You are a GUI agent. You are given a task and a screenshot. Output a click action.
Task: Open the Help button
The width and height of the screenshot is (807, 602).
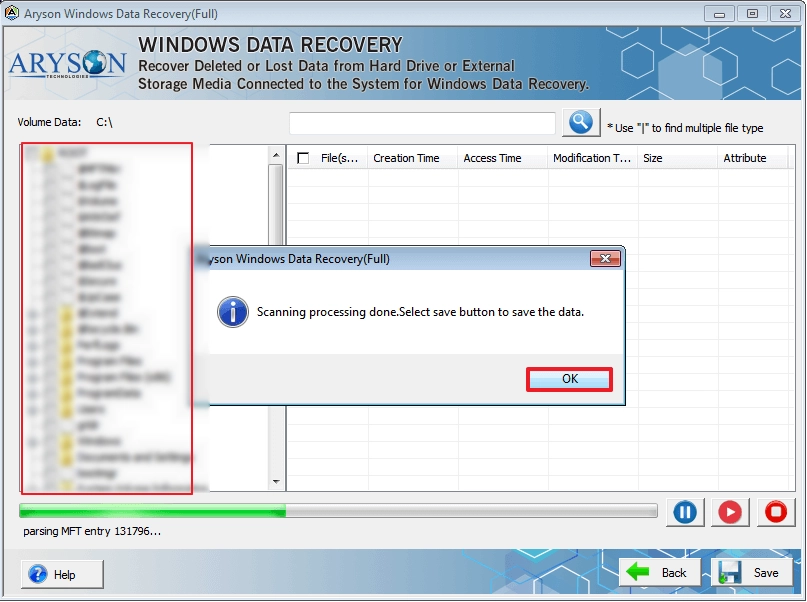tap(62, 574)
